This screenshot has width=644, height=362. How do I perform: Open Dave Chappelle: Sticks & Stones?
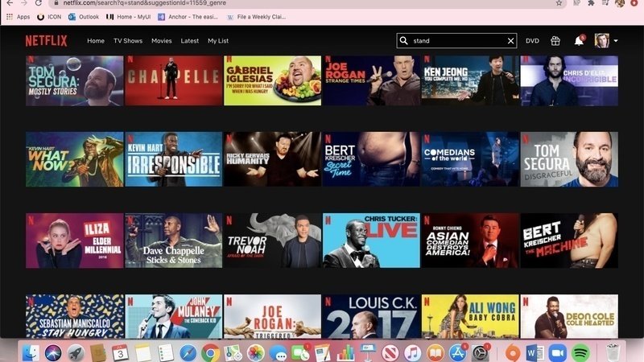pos(173,241)
